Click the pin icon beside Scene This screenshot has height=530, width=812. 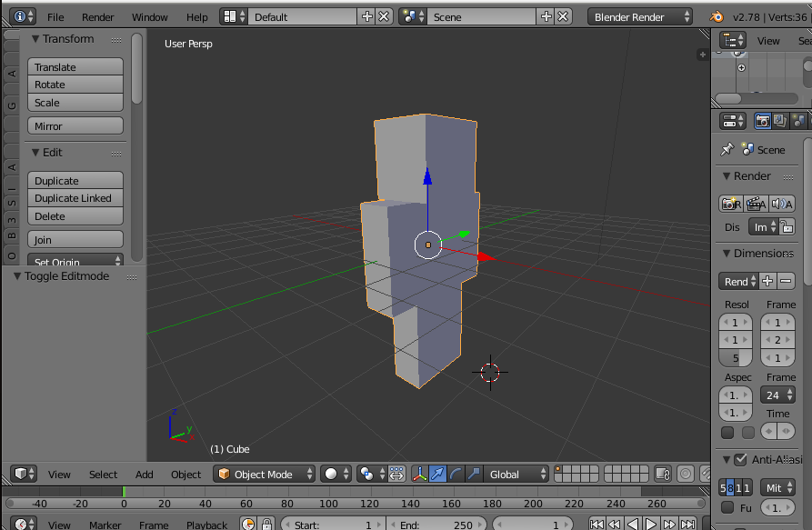click(x=727, y=149)
